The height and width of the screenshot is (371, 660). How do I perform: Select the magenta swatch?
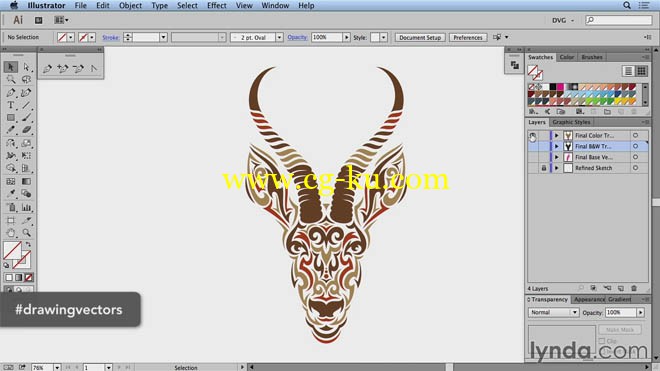tap(560, 87)
